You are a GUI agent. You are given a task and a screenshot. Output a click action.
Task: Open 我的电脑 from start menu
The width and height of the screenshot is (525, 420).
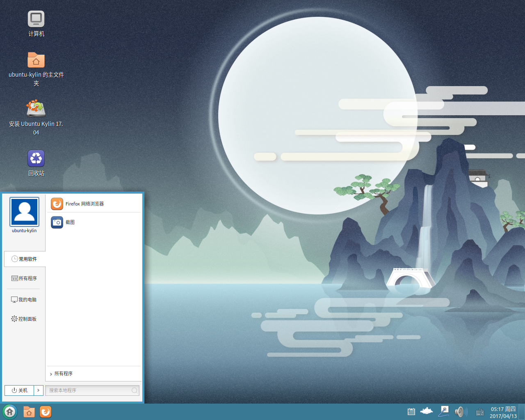click(25, 300)
